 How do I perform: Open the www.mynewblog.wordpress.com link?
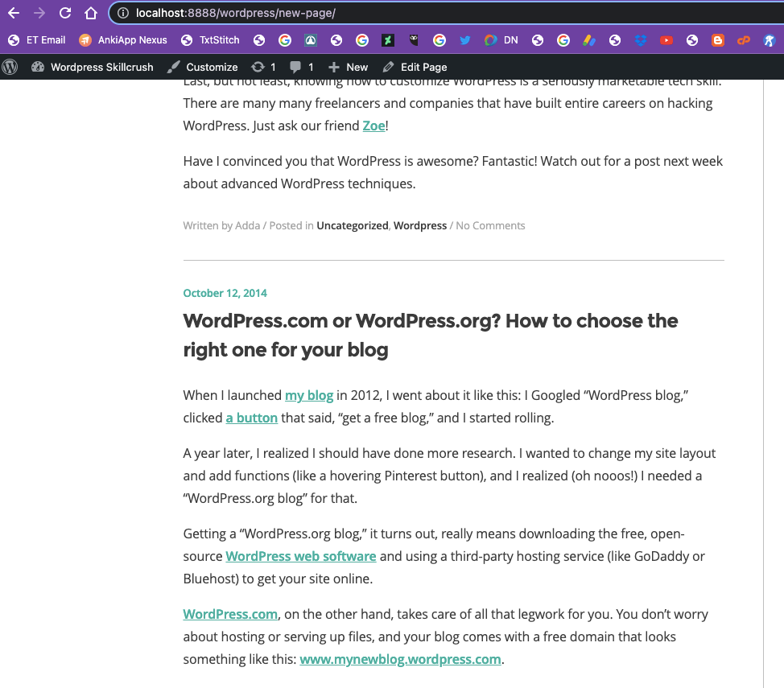400,659
